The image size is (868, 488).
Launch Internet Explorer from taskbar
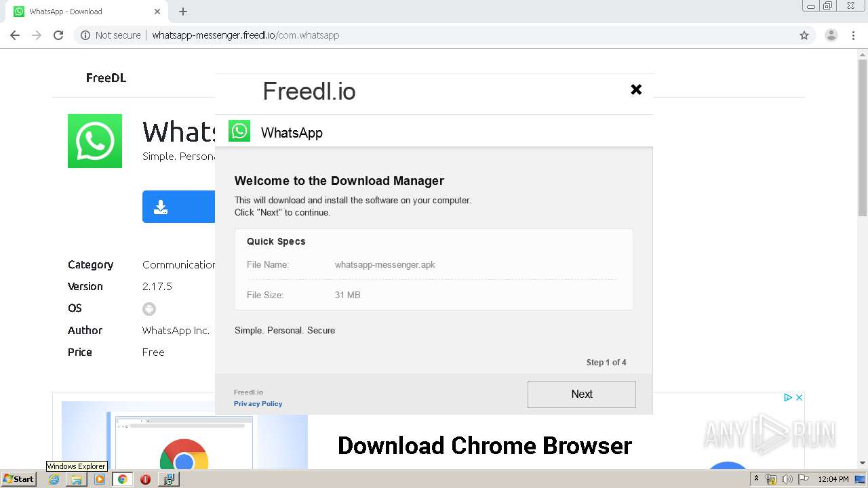coord(54,479)
